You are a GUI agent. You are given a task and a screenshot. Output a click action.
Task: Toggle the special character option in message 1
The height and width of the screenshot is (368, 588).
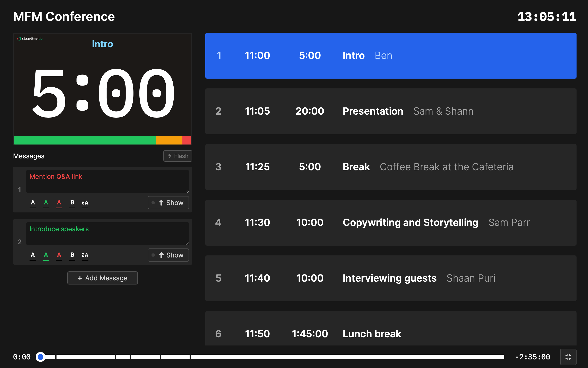click(85, 202)
